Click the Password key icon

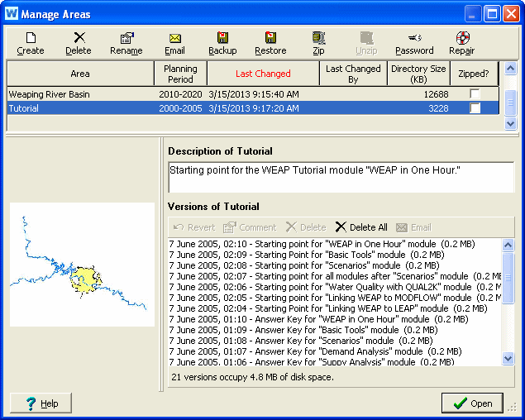pos(414,37)
